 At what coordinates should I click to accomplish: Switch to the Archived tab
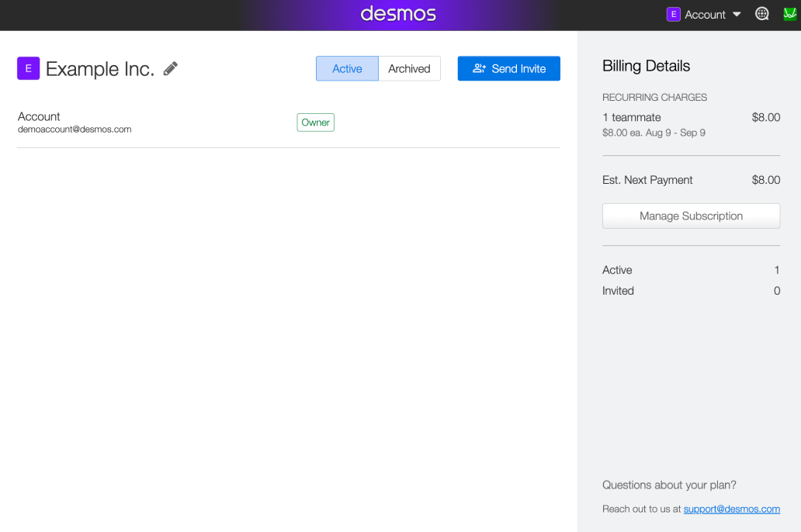[409, 68]
